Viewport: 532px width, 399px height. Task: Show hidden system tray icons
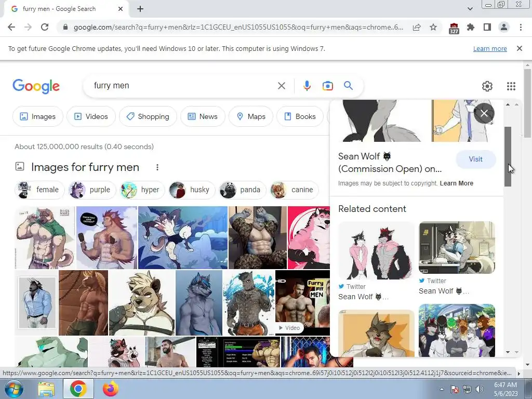(442, 389)
